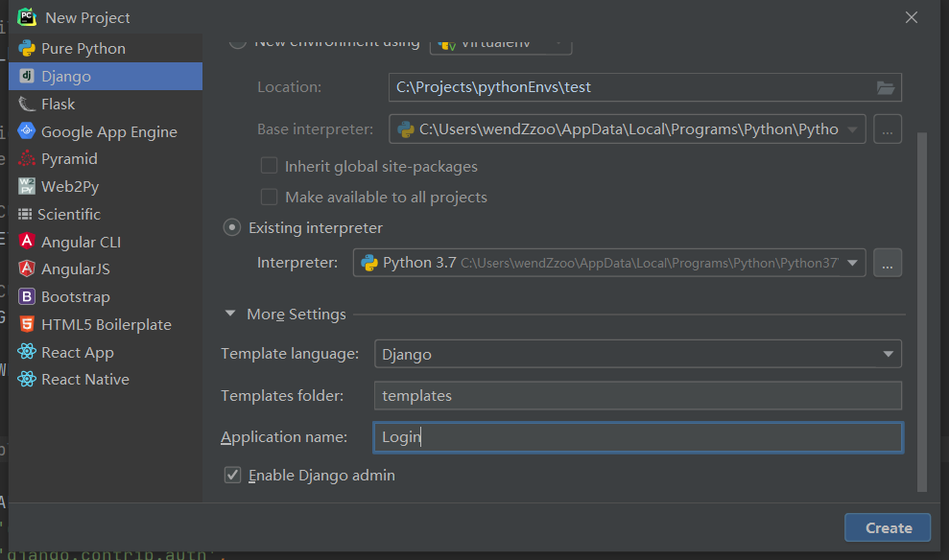Click the Django project type icon

[x=27, y=76]
